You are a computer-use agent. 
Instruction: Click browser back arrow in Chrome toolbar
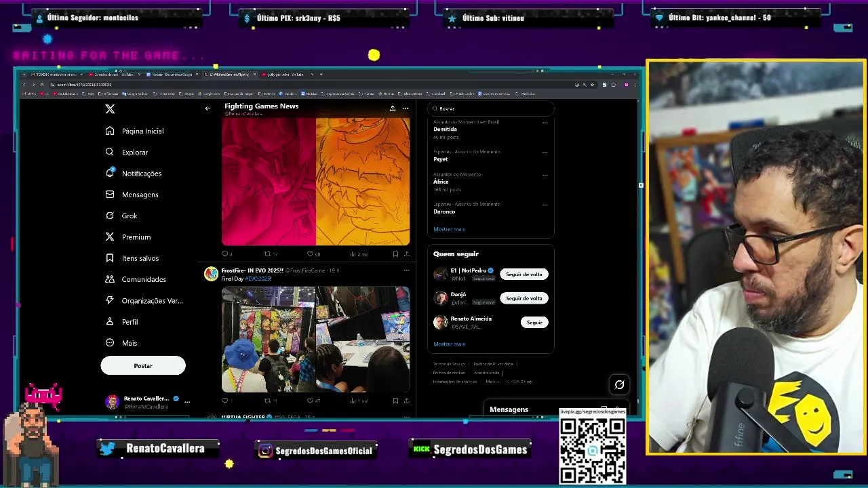pyautogui.click(x=24, y=85)
